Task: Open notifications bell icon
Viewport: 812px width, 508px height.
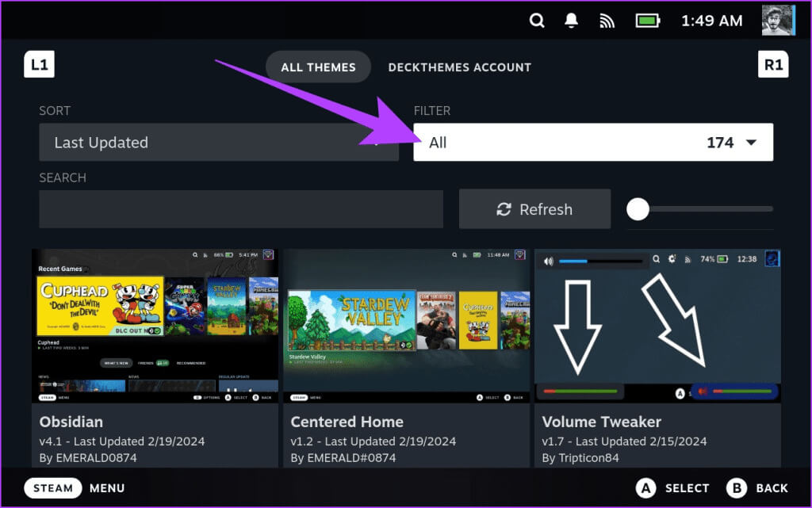Action: pyautogui.click(x=571, y=21)
